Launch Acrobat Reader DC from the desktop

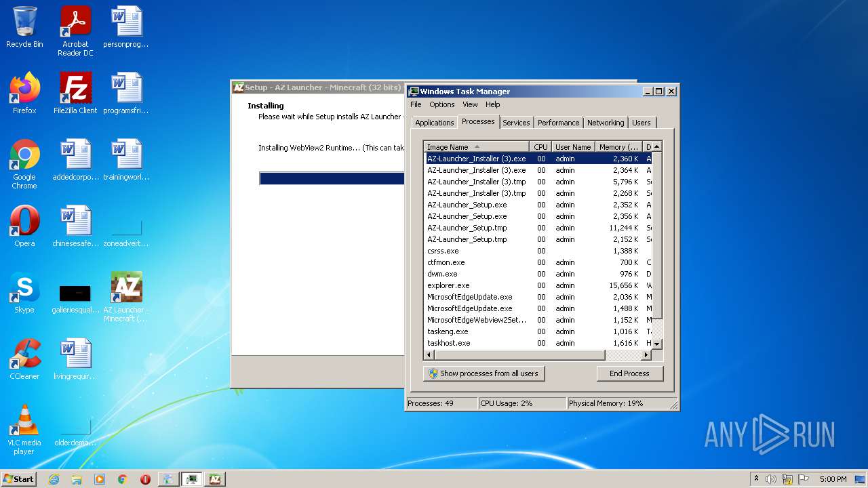click(75, 31)
